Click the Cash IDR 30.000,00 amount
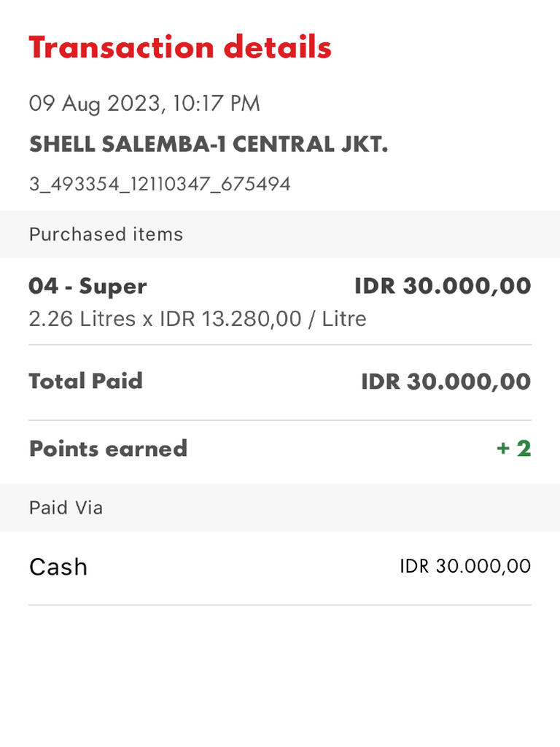 pos(465,566)
